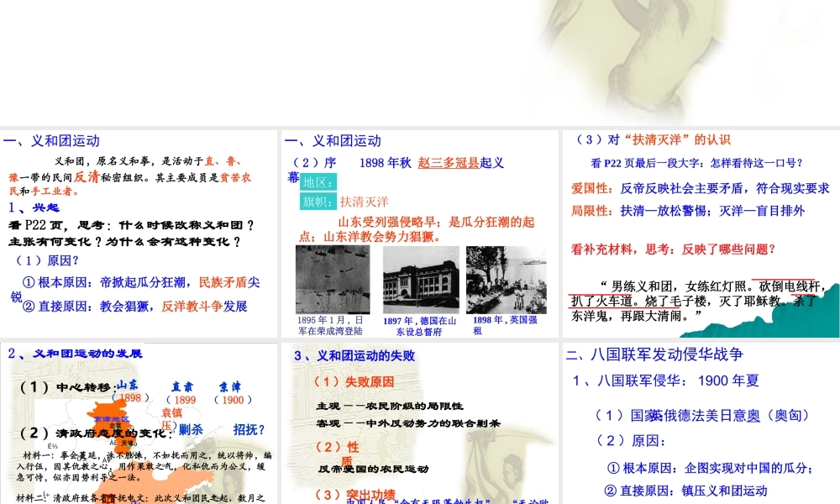Screen dimensions: 840x504
Task: Click heading 2、义和团运动的发展
Action: click(x=75, y=354)
